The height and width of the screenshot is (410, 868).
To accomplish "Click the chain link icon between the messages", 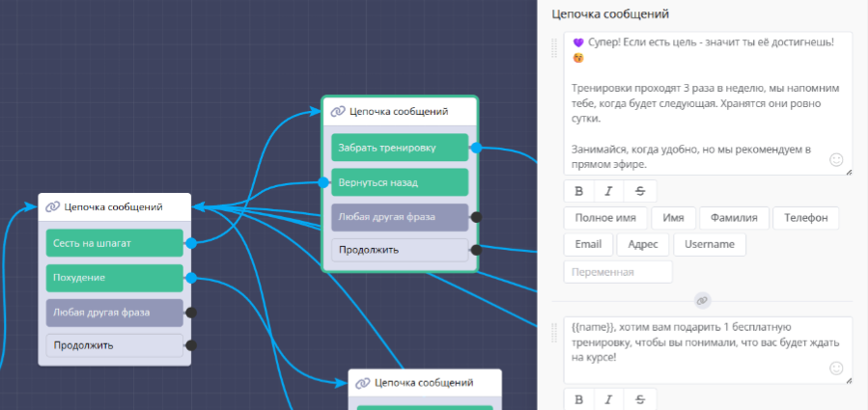I will click(702, 300).
